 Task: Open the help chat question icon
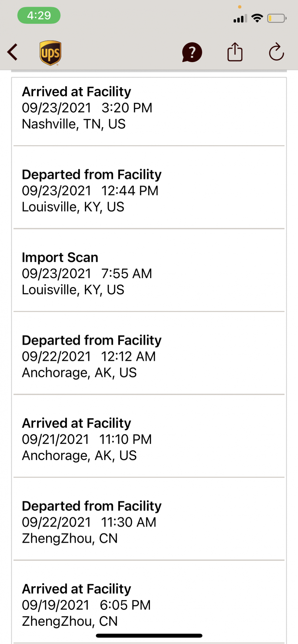[x=192, y=52]
